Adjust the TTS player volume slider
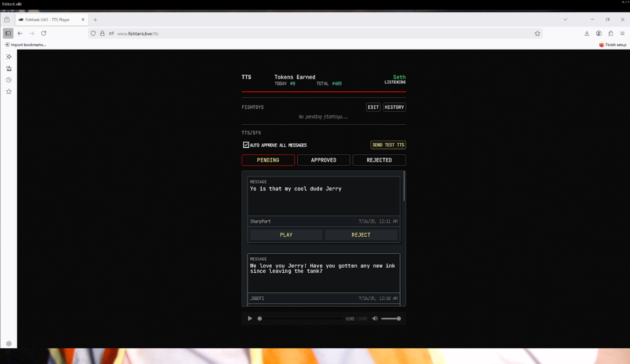 coord(391,319)
